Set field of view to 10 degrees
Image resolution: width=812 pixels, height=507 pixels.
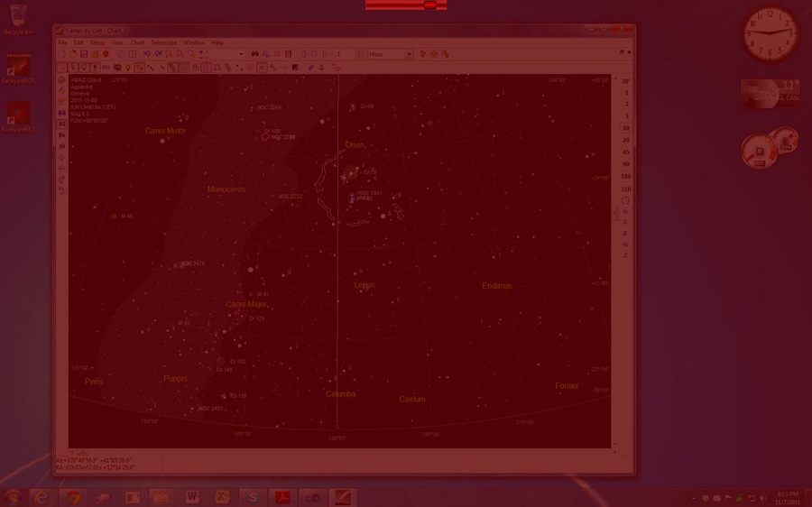pos(626,128)
